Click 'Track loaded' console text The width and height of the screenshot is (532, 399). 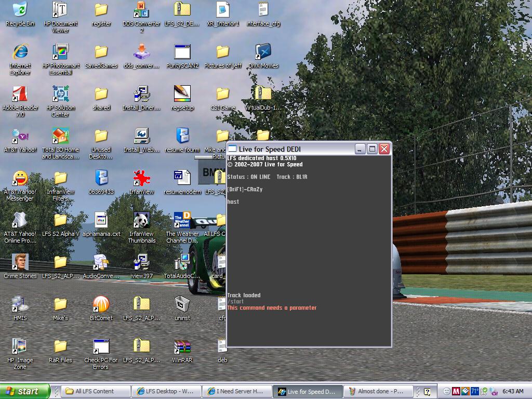(244, 295)
